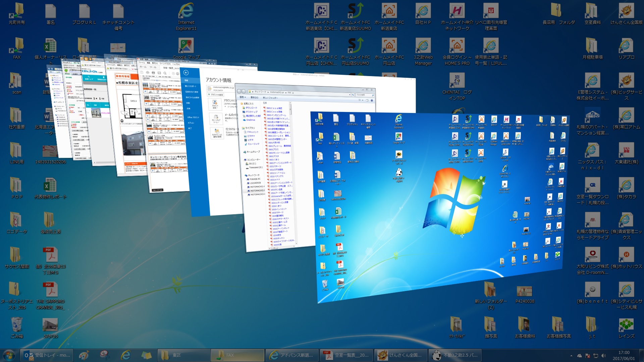
Task: Open THE SAPPORO GRANDE_305_ PDF
Action: [x=51, y=296]
